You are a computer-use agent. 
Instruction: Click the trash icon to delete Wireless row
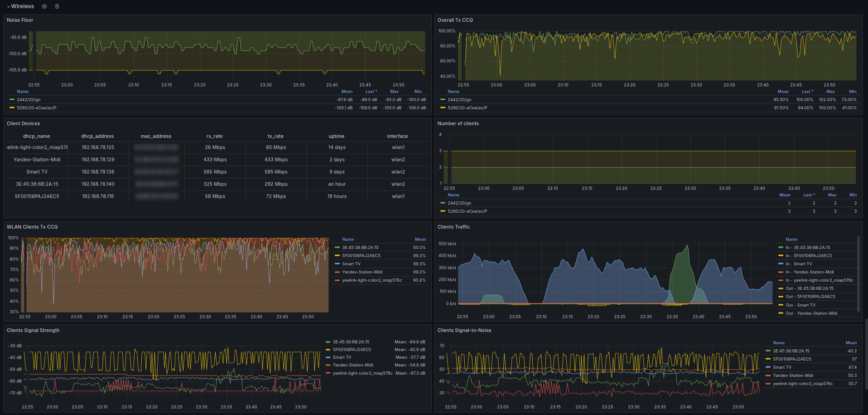click(57, 6)
